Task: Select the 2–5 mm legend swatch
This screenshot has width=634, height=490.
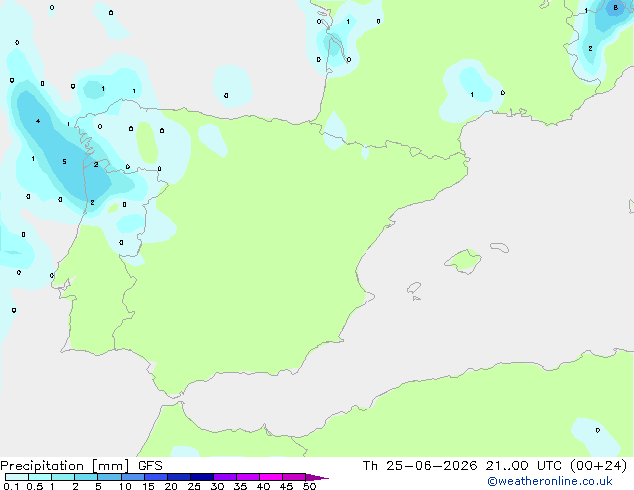Action: [86, 477]
